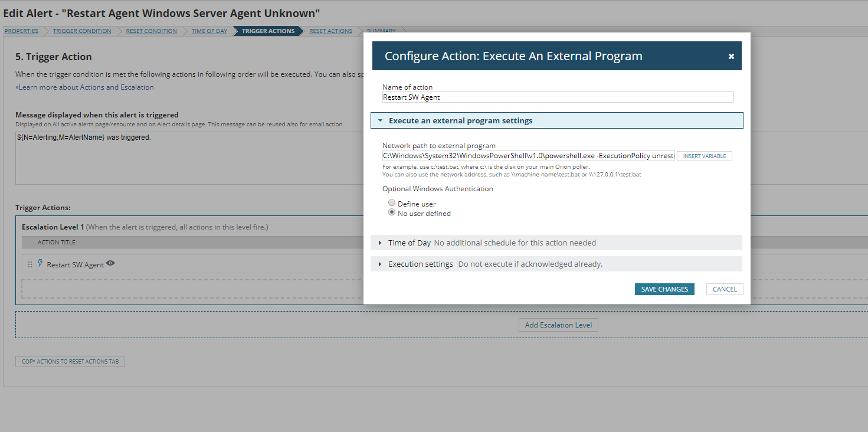868x432 pixels.
Task: Select the Define user radio button
Action: (x=392, y=203)
